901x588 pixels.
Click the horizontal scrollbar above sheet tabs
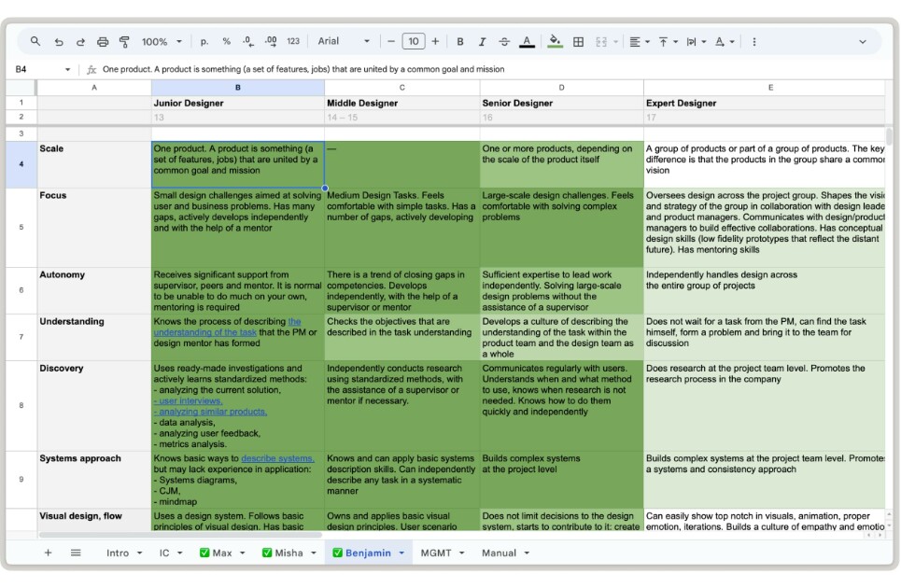[180, 535]
